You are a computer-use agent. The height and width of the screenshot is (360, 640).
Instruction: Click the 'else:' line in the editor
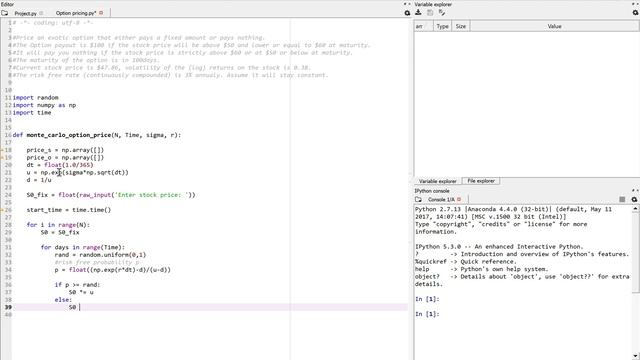pos(63,300)
